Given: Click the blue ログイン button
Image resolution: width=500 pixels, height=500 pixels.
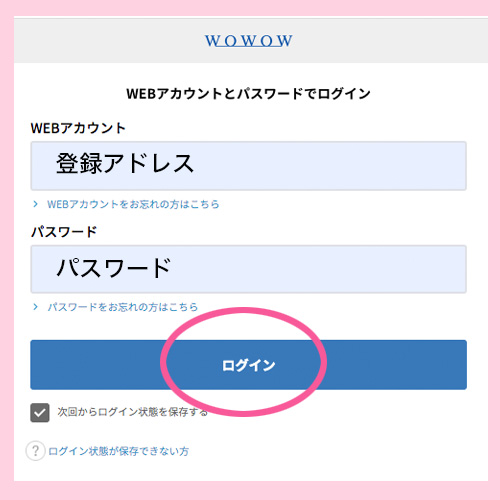Looking at the screenshot, I should [x=249, y=365].
